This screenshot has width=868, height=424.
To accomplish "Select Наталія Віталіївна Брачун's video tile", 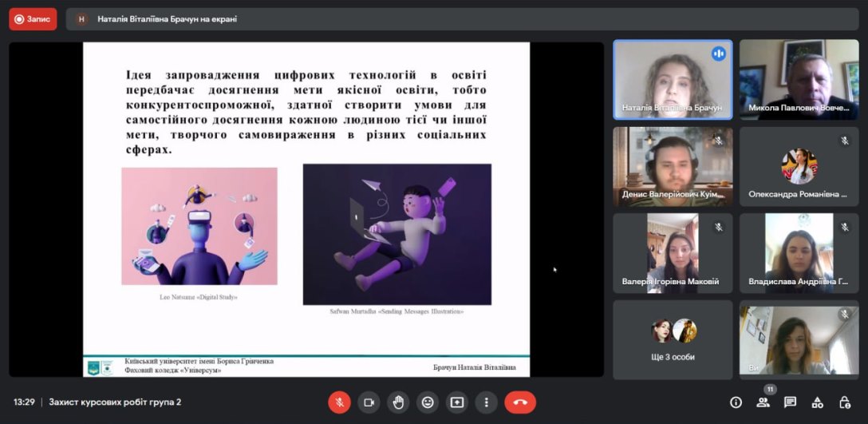I will point(672,80).
